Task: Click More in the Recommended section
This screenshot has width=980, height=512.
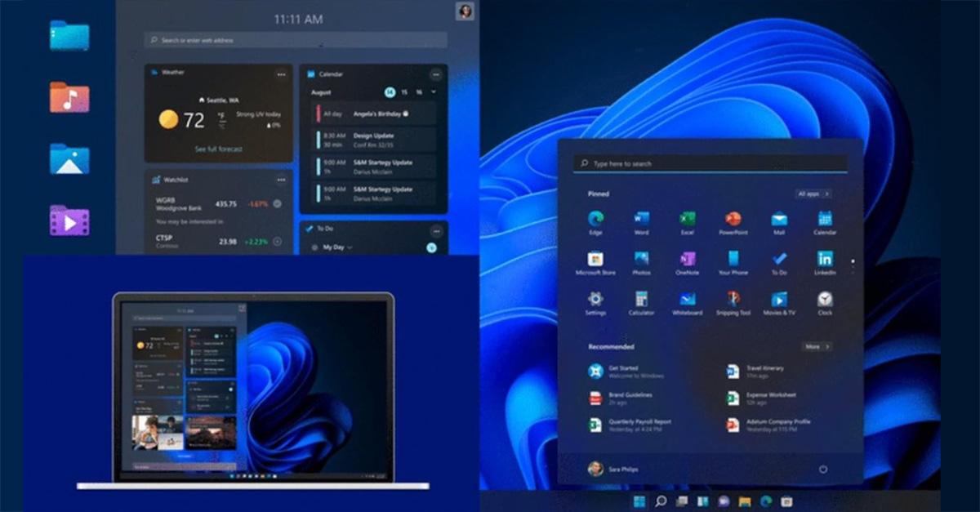Action: pos(817,347)
